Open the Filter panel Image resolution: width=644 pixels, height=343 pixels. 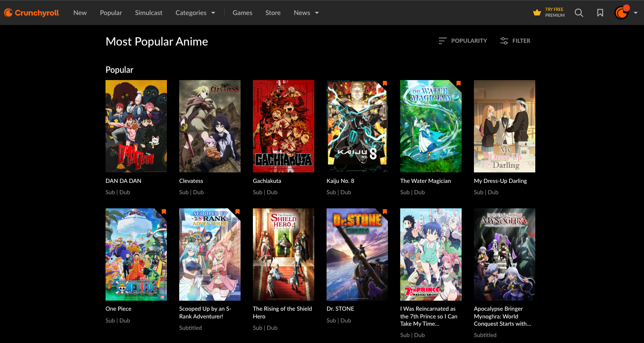515,40
